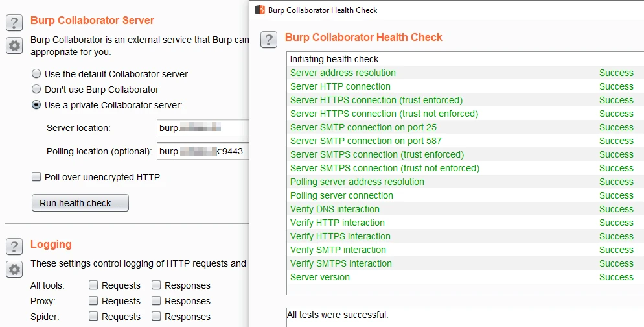Open help for Burp Collaborator Server section

click(x=14, y=23)
